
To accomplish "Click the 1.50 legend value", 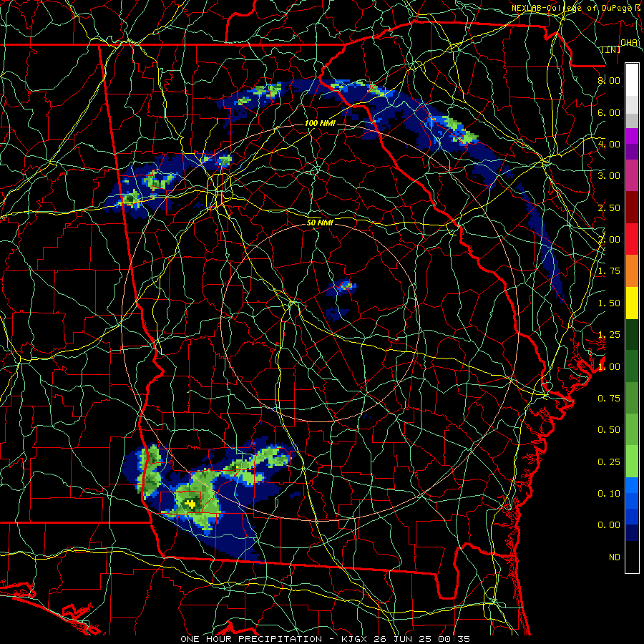I will (x=609, y=303).
